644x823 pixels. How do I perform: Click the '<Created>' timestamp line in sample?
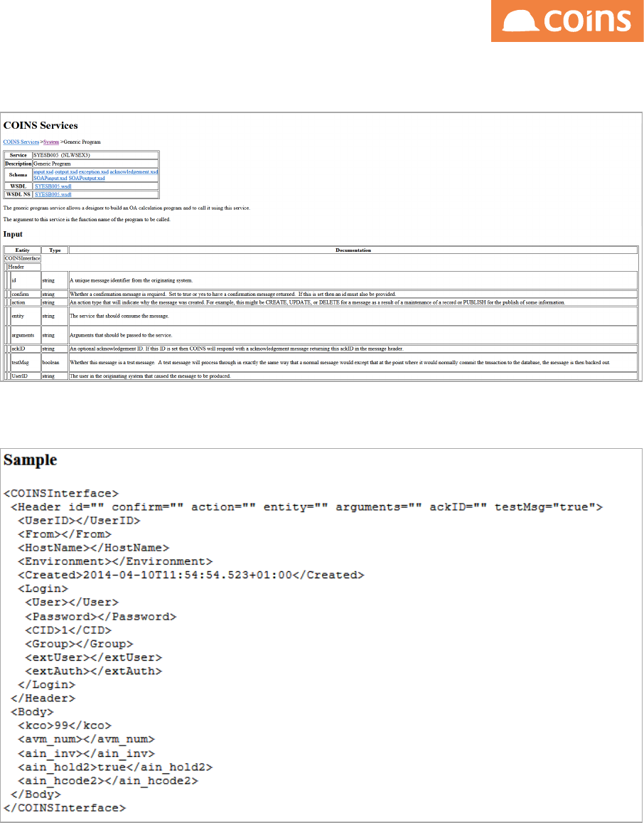[x=191, y=575]
